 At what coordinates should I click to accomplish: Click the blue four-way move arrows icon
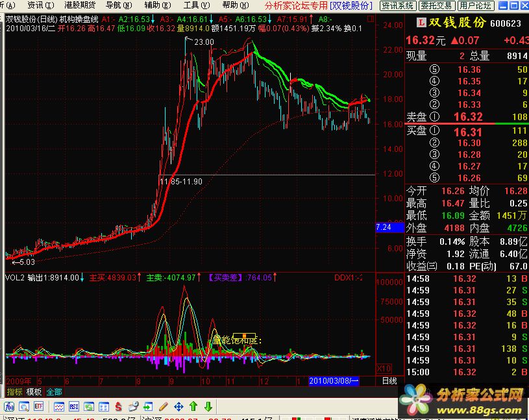pyautogui.click(x=178, y=406)
